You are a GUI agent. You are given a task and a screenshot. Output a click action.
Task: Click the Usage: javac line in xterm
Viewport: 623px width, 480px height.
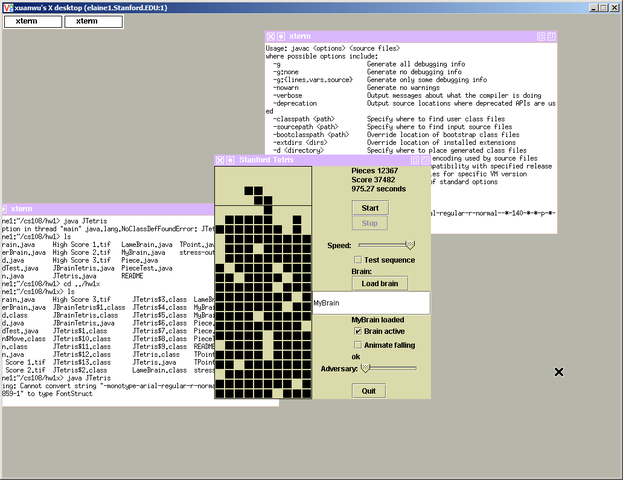point(333,48)
